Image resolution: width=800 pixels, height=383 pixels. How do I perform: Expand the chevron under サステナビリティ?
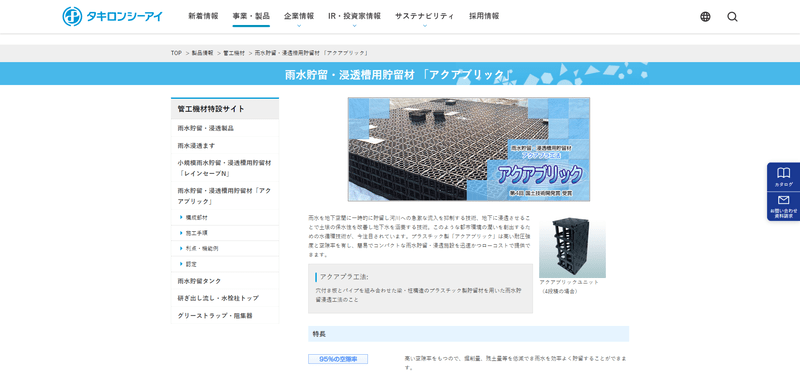pos(424,25)
